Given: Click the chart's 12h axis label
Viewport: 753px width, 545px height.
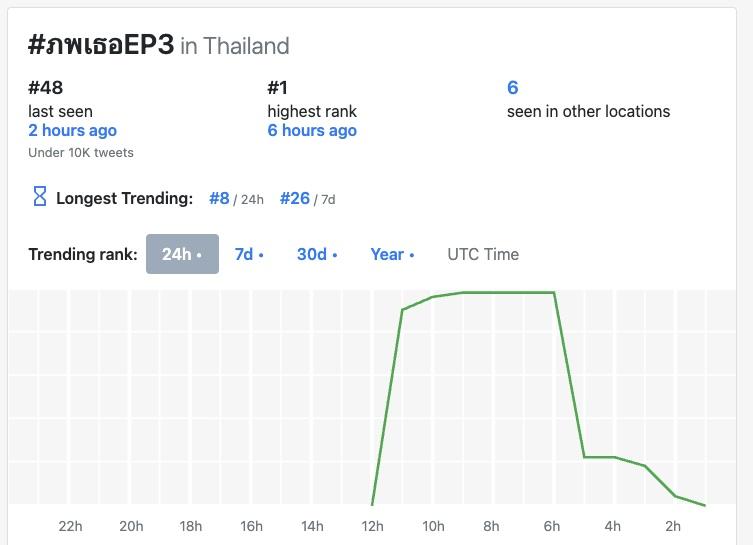Looking at the screenshot, I should tap(372, 526).
